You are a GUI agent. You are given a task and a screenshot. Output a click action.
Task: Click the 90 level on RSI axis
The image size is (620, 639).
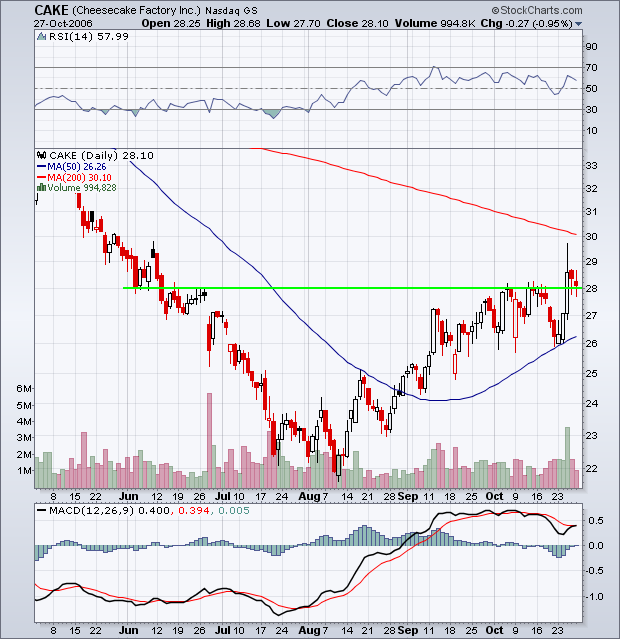(591, 46)
